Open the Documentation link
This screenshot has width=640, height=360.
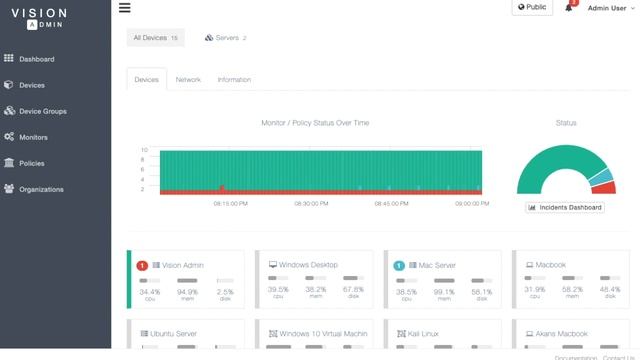click(576, 358)
